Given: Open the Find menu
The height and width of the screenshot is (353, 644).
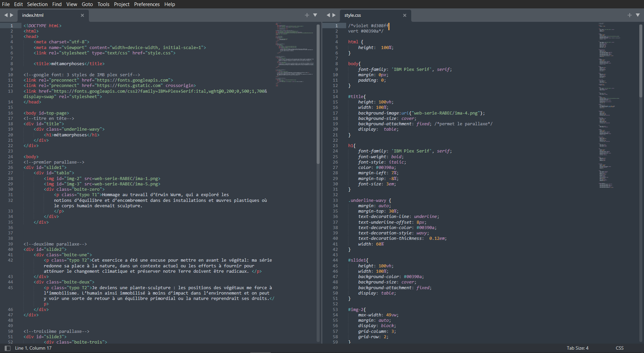Looking at the screenshot, I should point(57,4).
